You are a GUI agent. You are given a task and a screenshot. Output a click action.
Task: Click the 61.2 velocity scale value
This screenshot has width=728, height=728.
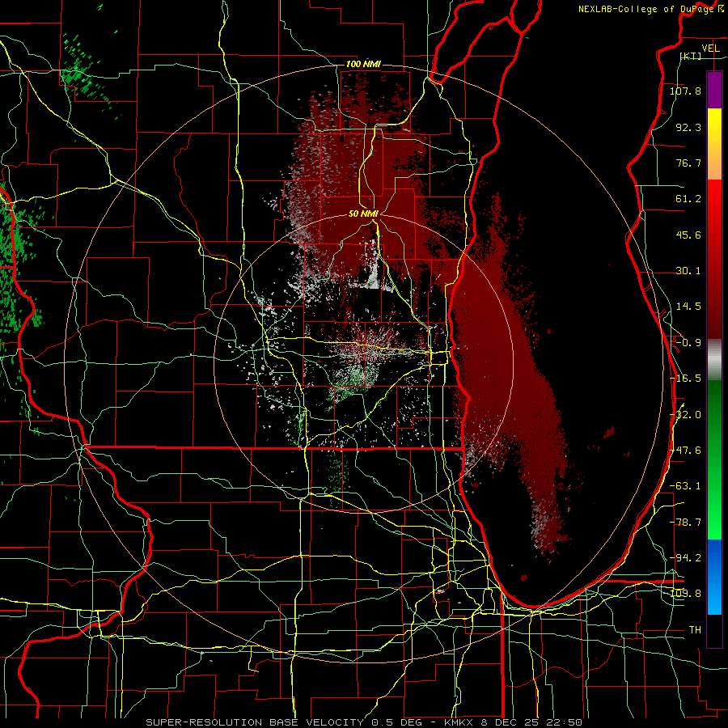click(688, 199)
